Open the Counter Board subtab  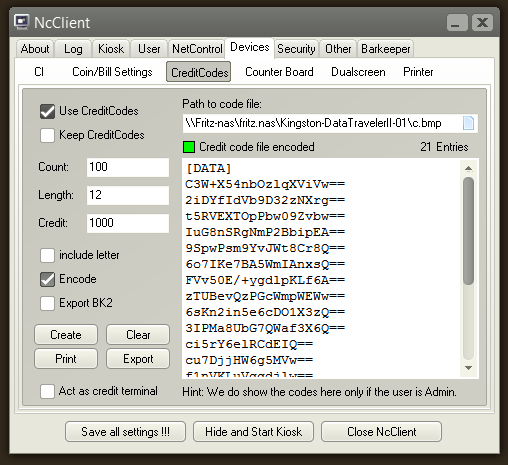[x=279, y=72]
